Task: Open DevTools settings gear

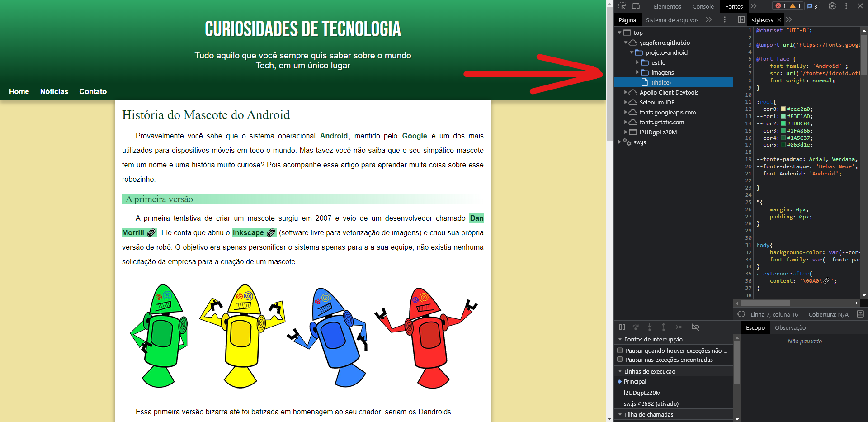Action: click(x=831, y=6)
